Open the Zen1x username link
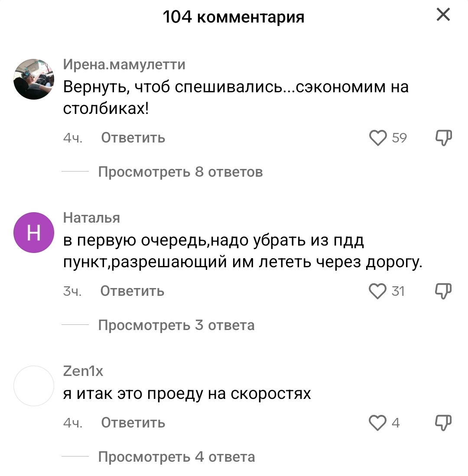Screen dimensions: 468x476 click(x=83, y=371)
